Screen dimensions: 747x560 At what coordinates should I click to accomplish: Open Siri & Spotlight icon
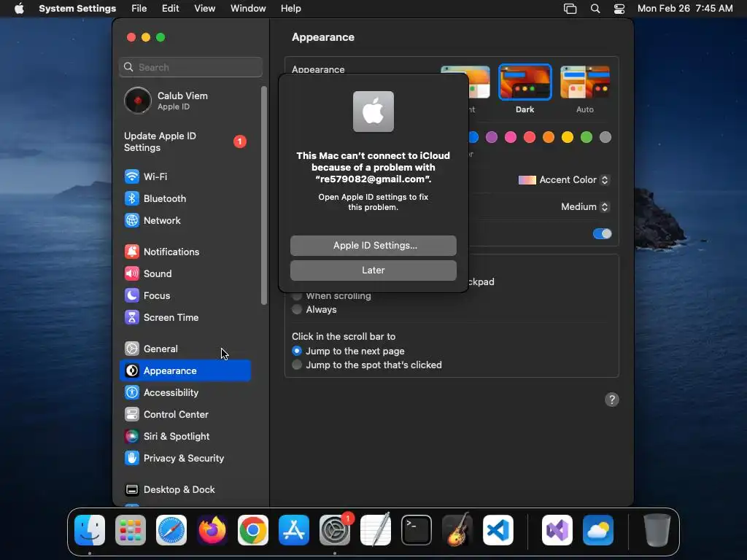(x=132, y=437)
